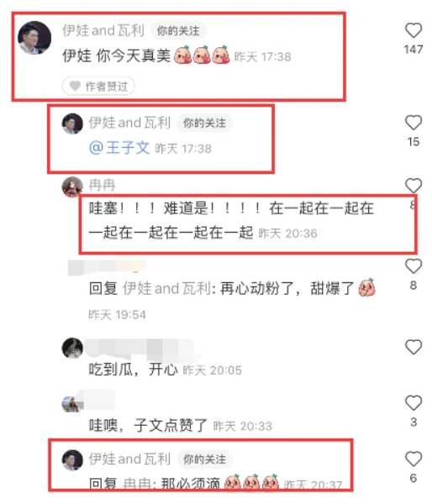Like the @王子文 reply with 15 likes

414,123
